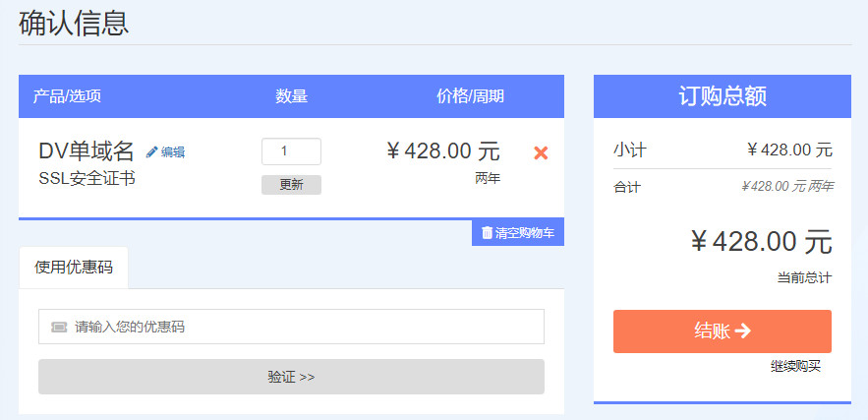
Task: Click into the 请输入您的优惠码 field
Action: tap(291, 327)
